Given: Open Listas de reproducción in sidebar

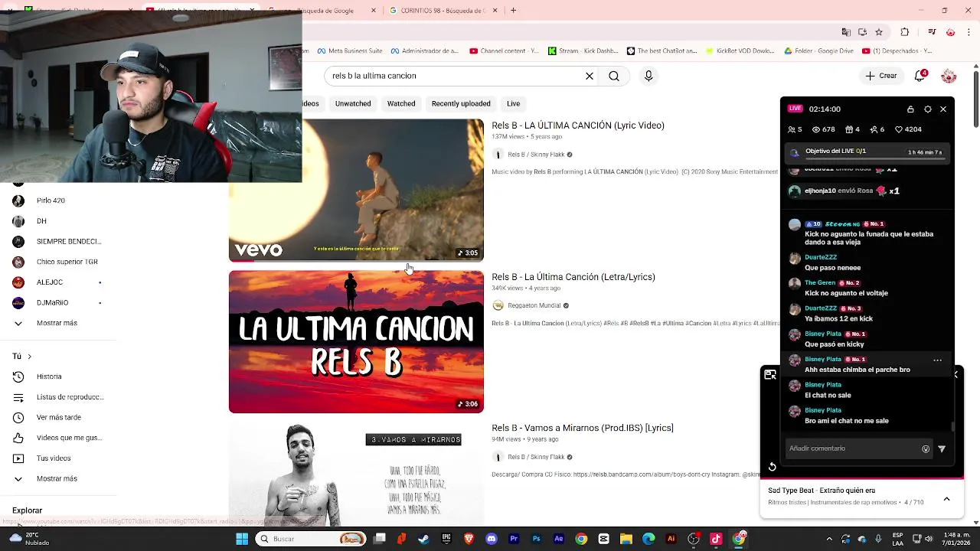Looking at the screenshot, I should [x=58, y=396].
